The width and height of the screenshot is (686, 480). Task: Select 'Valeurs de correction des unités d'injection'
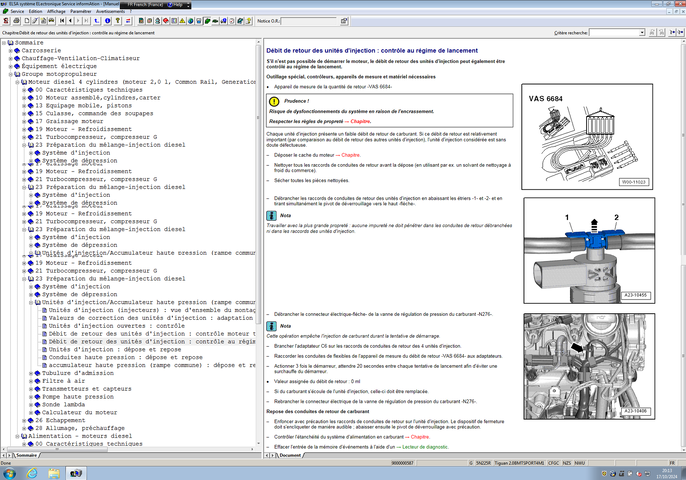click(151, 318)
